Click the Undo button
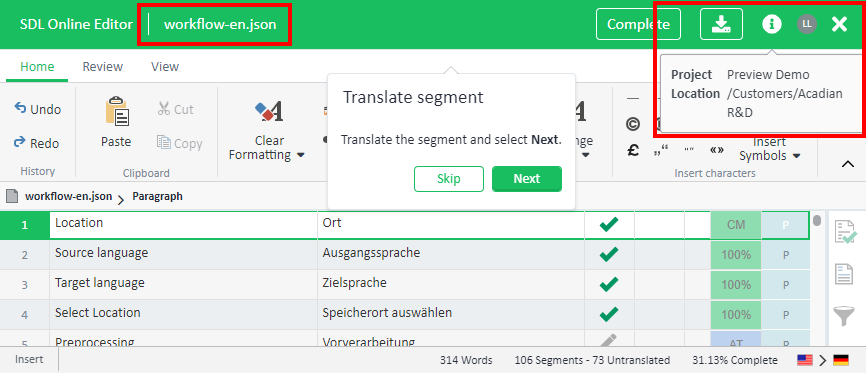This screenshot has width=866, height=373. pyautogui.click(x=38, y=109)
